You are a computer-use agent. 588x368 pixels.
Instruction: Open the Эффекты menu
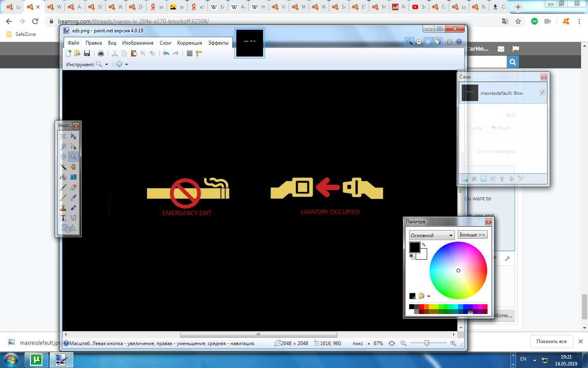(218, 43)
